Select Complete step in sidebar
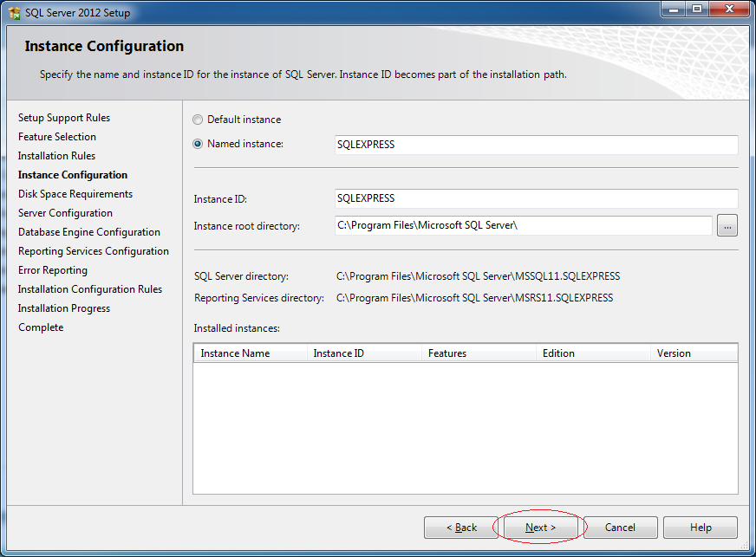The height and width of the screenshot is (557, 756). point(41,327)
